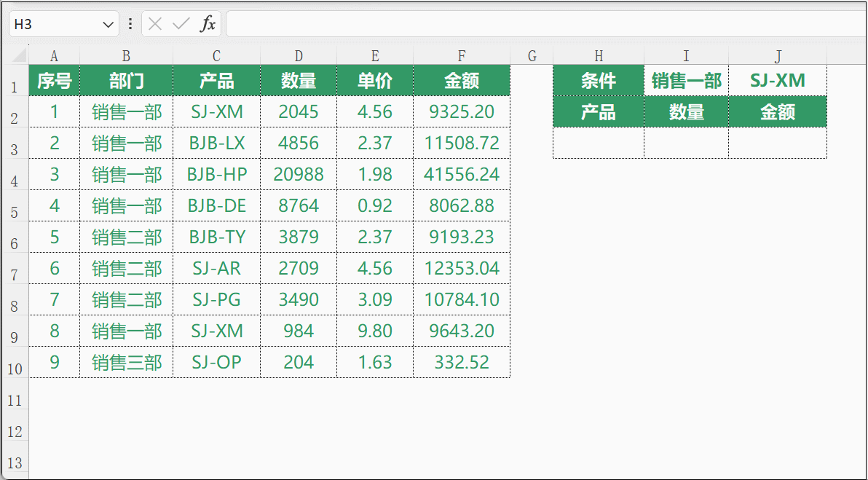Select empty result cell J3

click(x=778, y=143)
